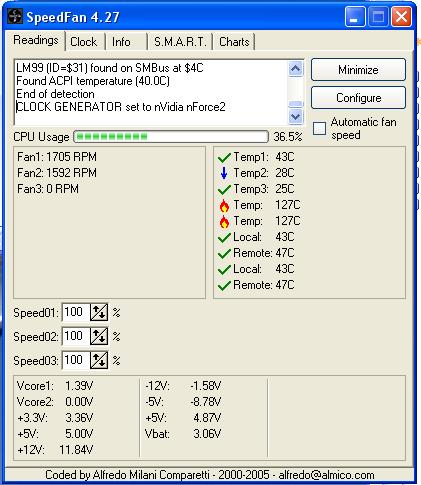Click log line 'End of detection'
Image resolution: width=421 pixels, height=485 pixels.
pos(55,94)
